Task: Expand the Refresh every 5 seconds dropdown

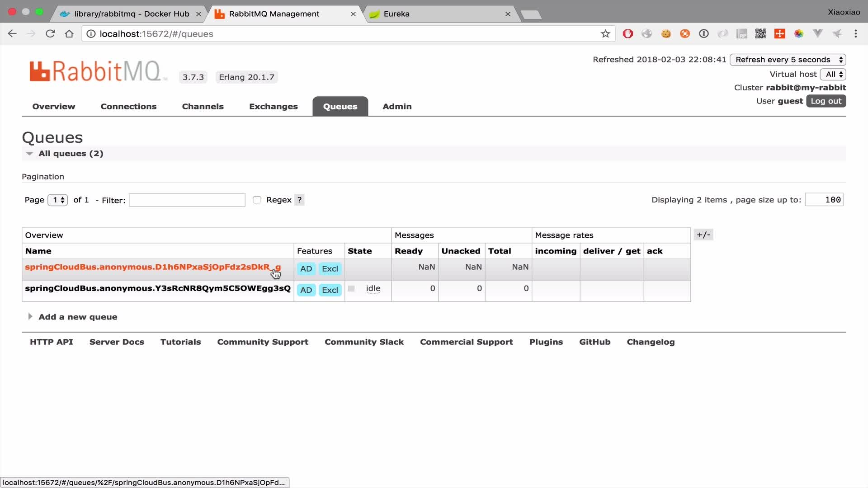Action: pyautogui.click(x=788, y=60)
